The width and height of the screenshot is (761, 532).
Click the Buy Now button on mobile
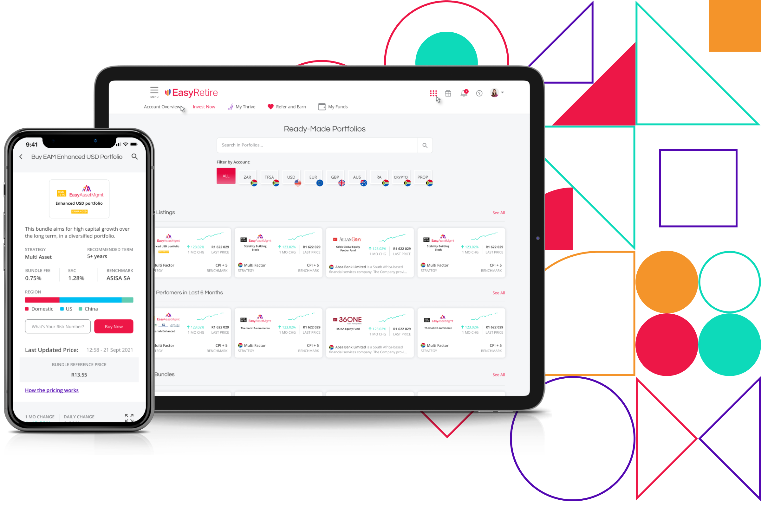click(114, 326)
